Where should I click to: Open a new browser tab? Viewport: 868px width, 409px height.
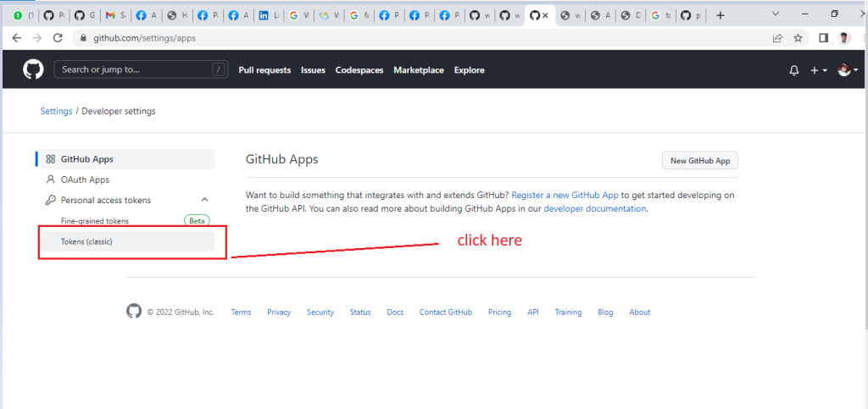[x=720, y=15]
